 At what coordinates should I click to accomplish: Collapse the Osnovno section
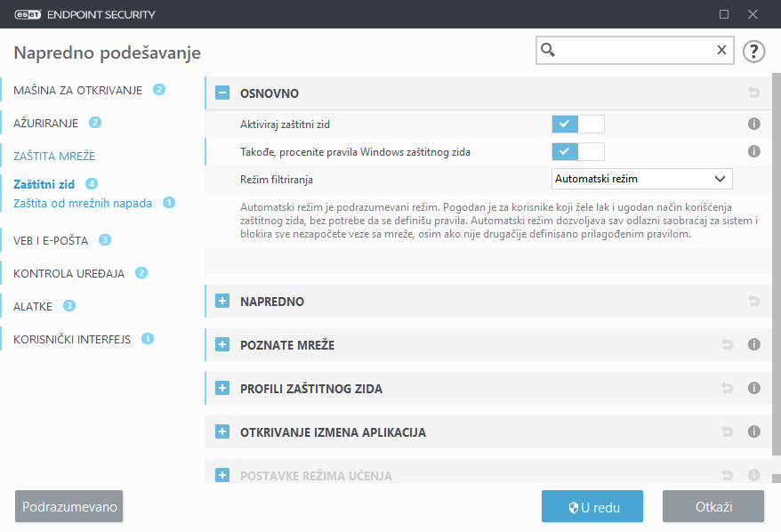(x=222, y=93)
